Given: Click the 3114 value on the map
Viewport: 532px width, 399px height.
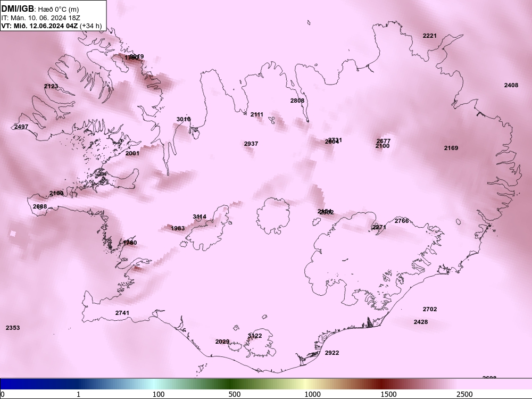Looking at the screenshot, I should (199, 217).
